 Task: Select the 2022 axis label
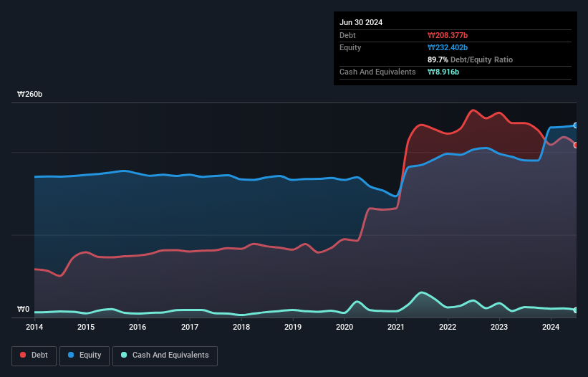coord(448,327)
